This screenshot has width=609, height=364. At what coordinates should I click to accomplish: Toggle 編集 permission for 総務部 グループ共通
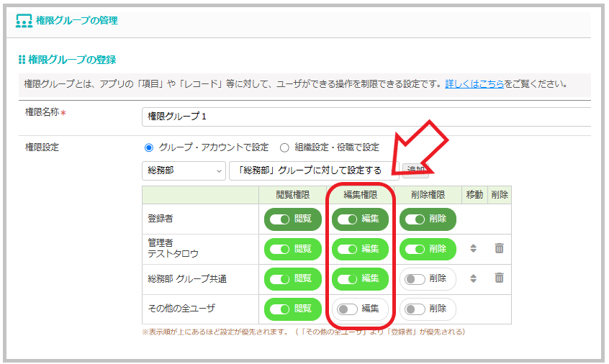click(360, 279)
